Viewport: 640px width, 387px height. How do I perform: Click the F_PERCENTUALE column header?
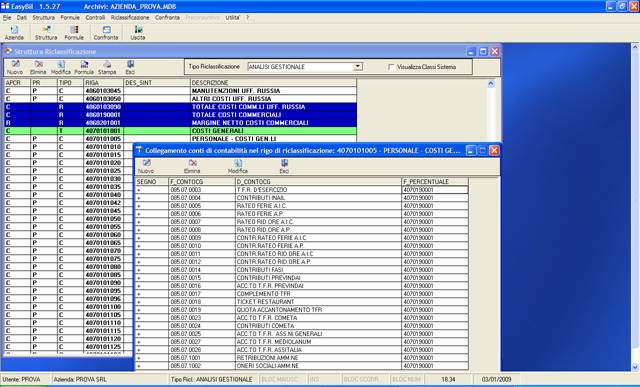[x=435, y=182]
